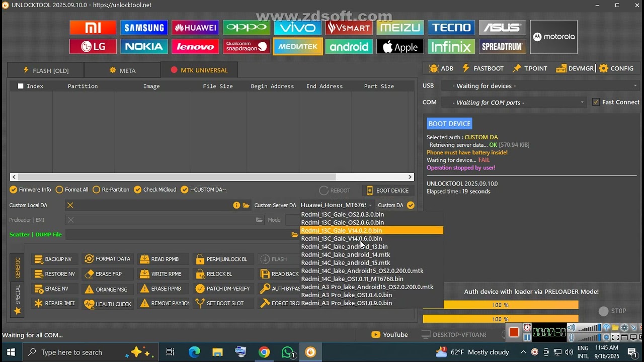Select the green Android icon
This screenshot has height=362, width=644.
tap(349, 47)
